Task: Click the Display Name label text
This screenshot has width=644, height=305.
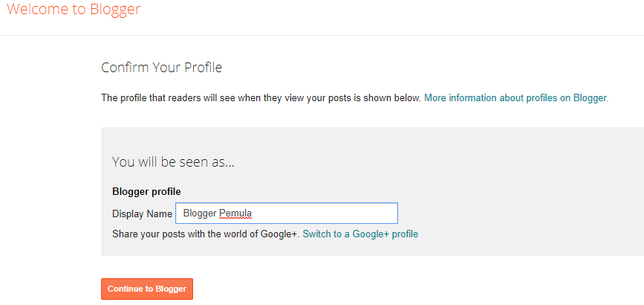Action: click(x=142, y=213)
